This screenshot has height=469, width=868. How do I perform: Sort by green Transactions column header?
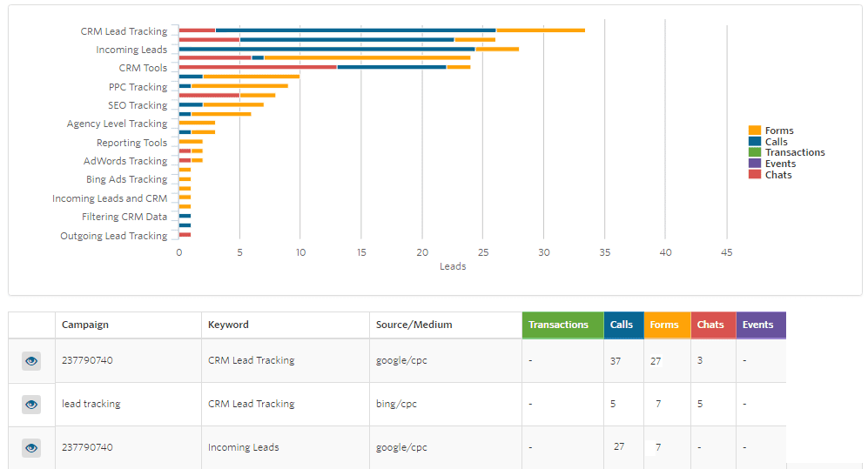(562, 325)
